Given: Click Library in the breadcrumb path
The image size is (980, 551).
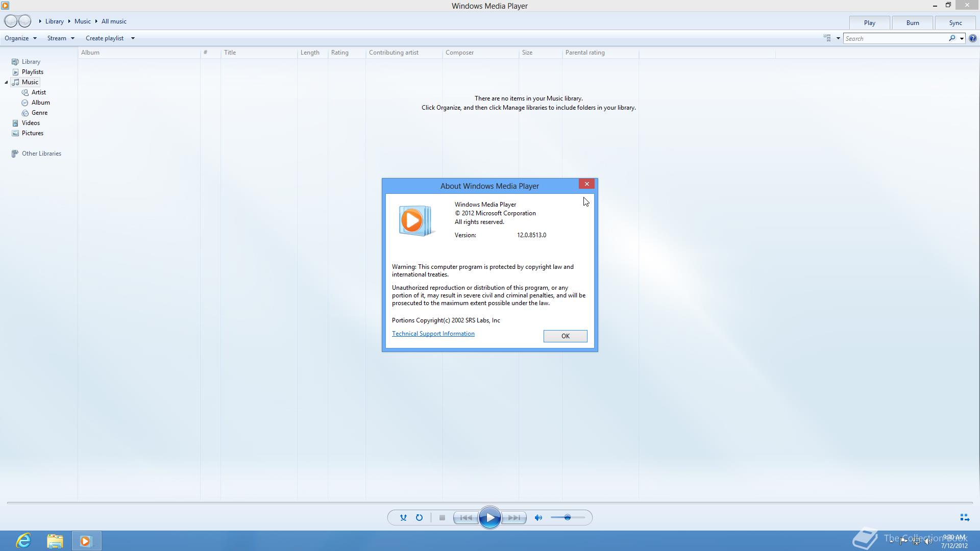Looking at the screenshot, I should pos(55,21).
